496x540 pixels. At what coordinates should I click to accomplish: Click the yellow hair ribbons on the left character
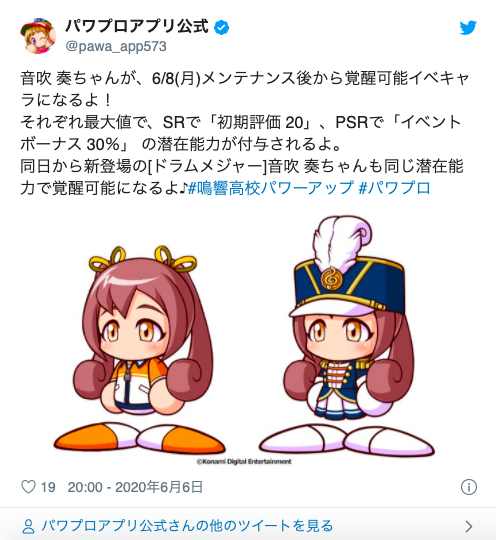143,259
